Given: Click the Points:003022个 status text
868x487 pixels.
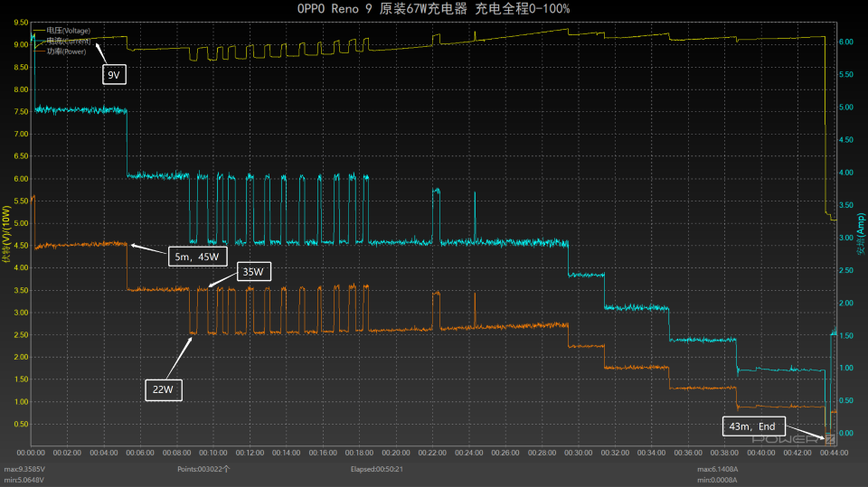Looking at the screenshot, I should click(x=203, y=469).
